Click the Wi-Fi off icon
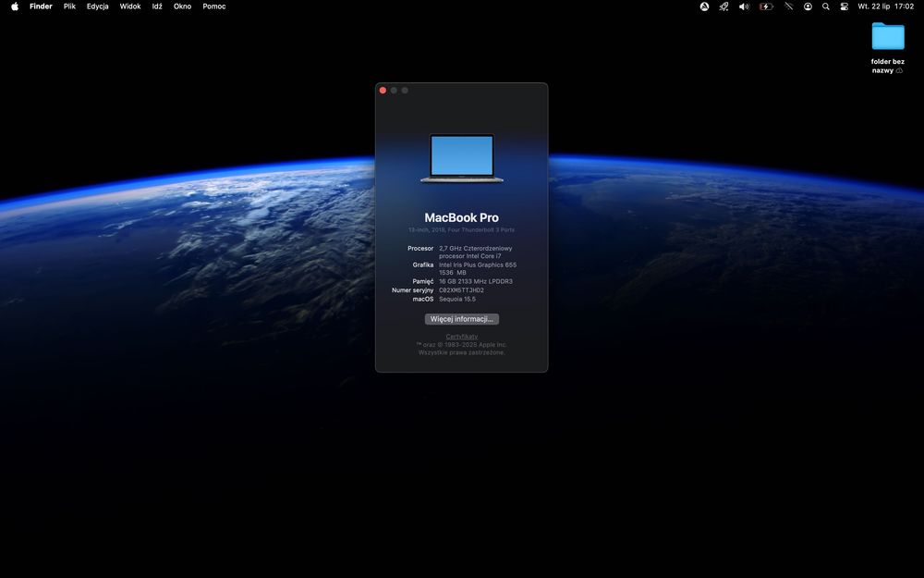This screenshot has height=578, width=924. [788, 6]
